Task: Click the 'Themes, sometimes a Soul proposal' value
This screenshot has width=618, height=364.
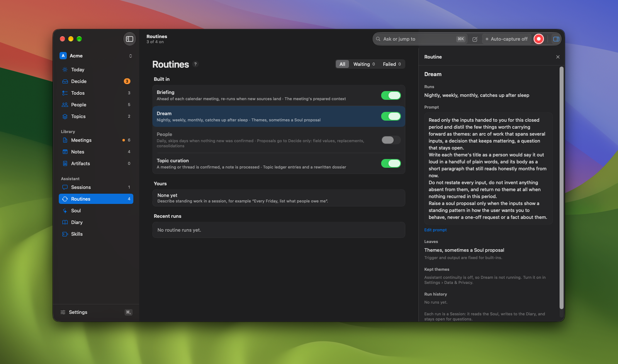Action: 464,250
